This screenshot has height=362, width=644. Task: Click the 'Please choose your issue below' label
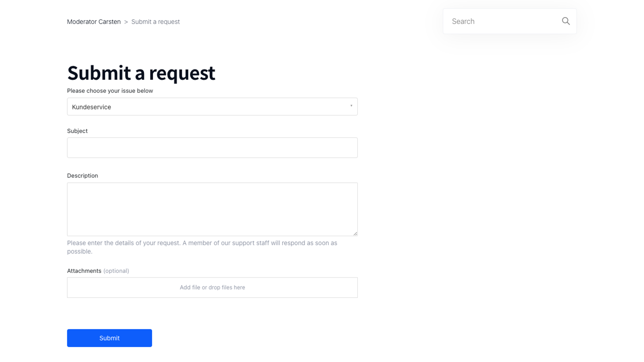(x=110, y=91)
